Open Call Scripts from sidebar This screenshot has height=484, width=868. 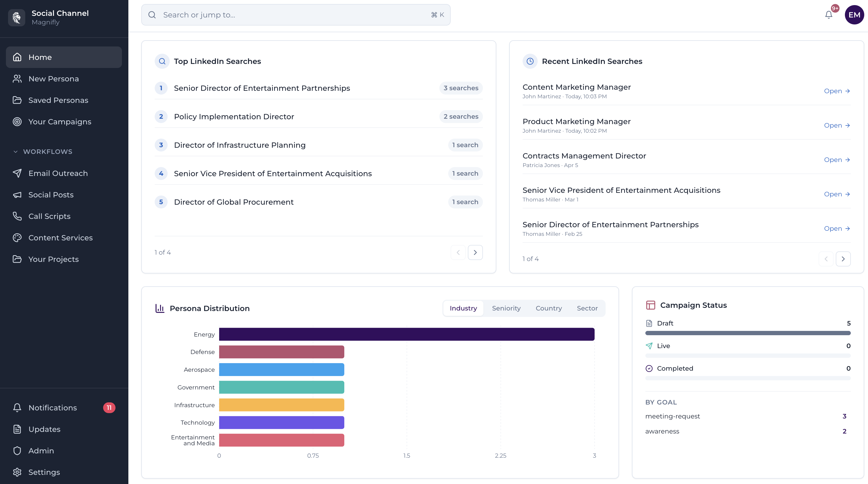pyautogui.click(x=49, y=216)
